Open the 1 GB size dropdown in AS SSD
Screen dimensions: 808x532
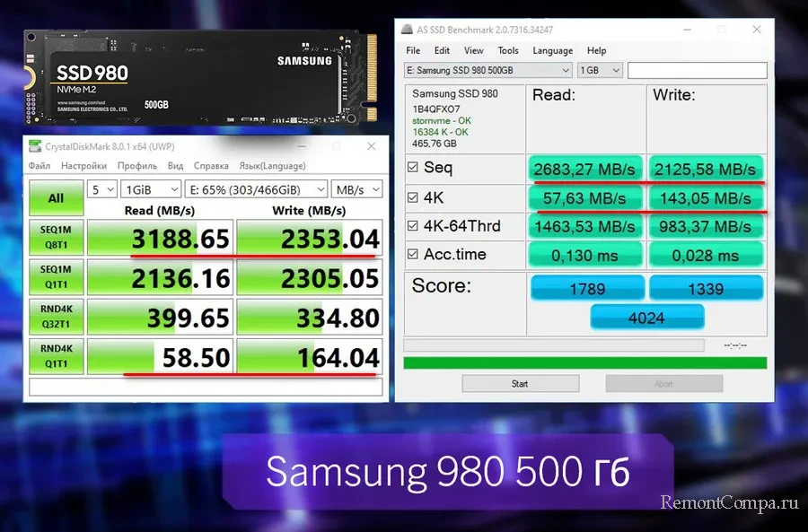[x=600, y=70]
